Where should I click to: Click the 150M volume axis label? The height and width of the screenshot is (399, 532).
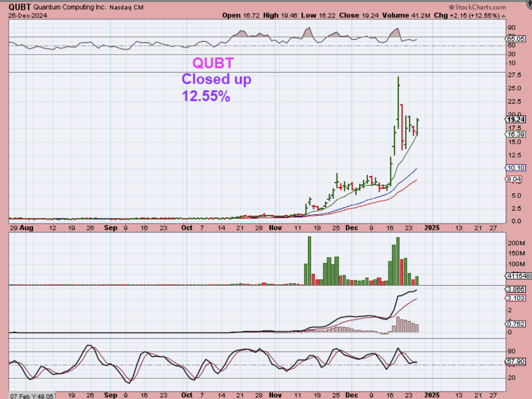click(x=516, y=254)
